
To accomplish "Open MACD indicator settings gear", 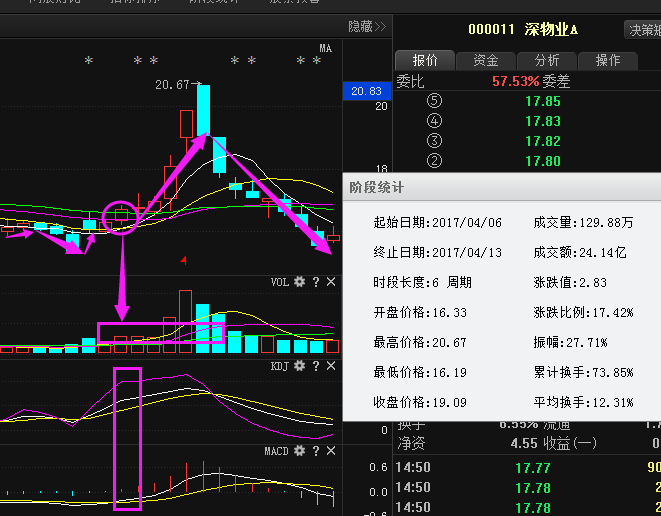I will [299, 451].
